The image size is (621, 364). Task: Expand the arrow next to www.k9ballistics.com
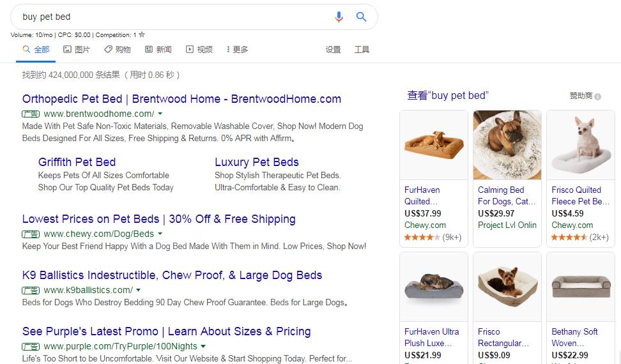tap(139, 290)
